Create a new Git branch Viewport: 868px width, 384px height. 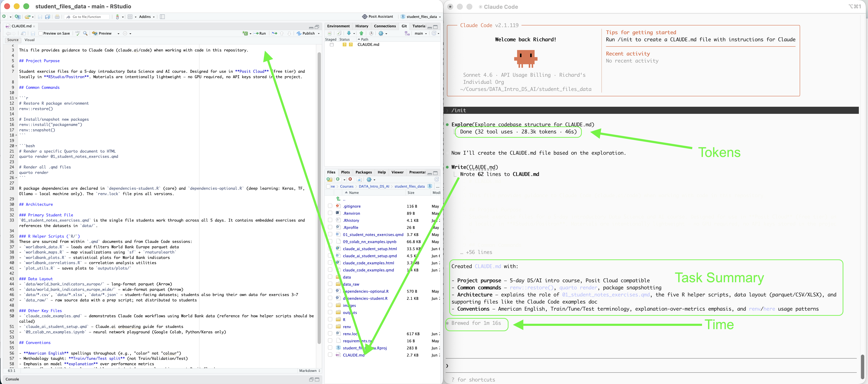point(407,33)
